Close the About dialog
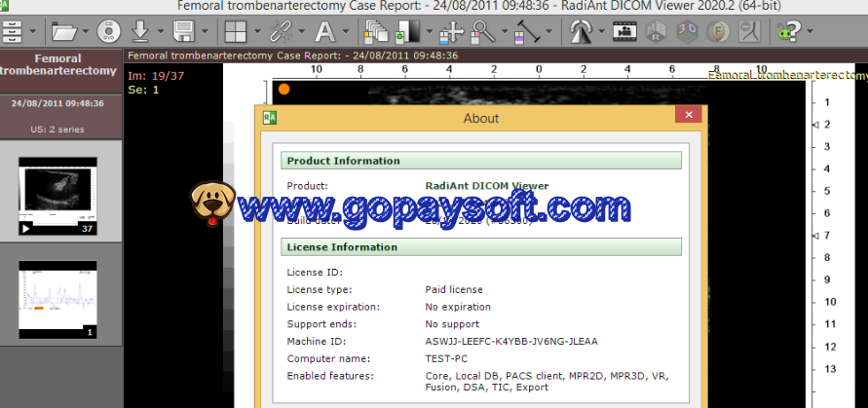This screenshot has width=868, height=408. pyautogui.click(x=689, y=115)
